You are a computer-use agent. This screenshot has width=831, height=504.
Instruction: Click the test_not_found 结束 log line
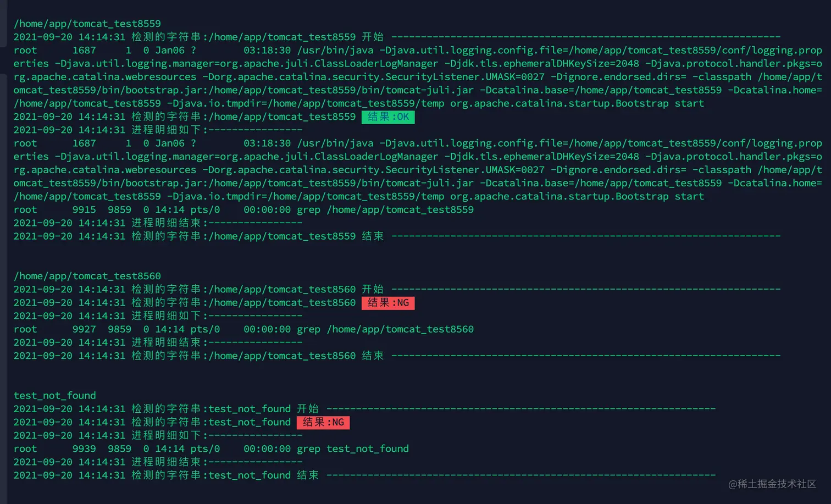[364, 475]
